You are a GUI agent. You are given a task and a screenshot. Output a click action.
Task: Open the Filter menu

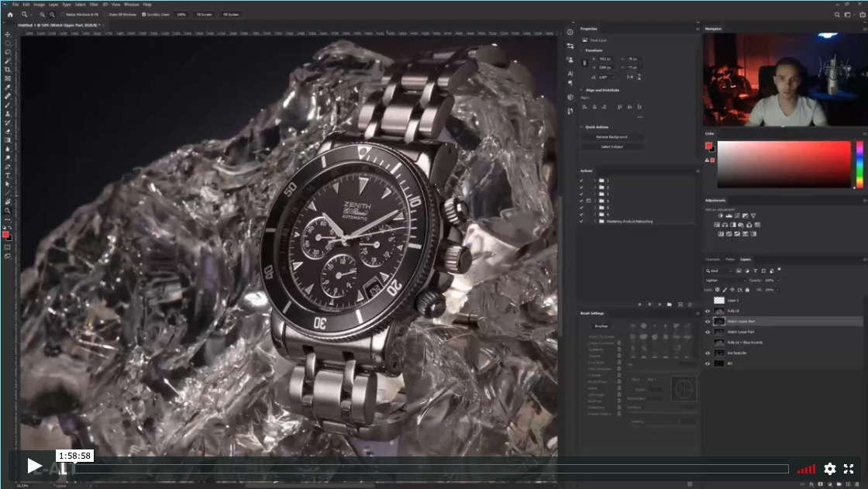click(94, 5)
